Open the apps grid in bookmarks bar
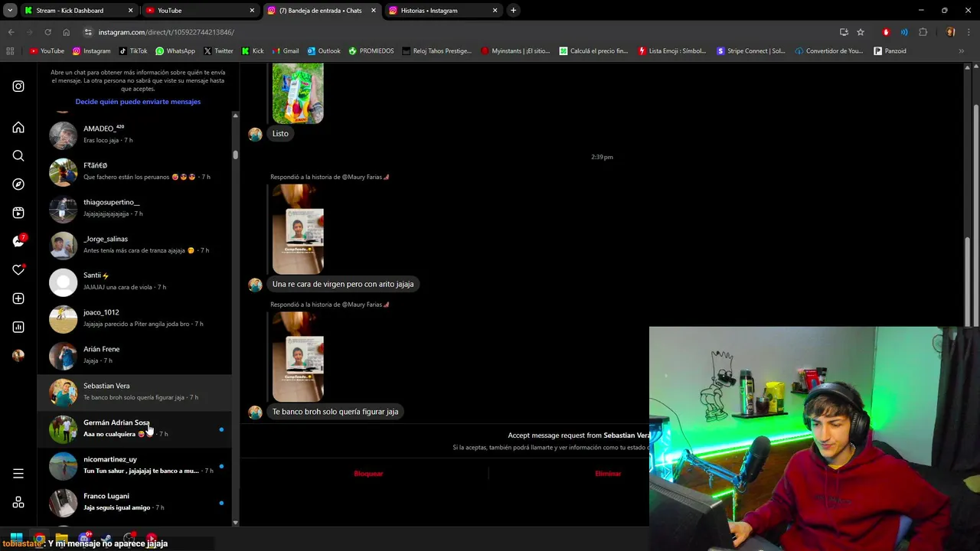 tap(10, 51)
